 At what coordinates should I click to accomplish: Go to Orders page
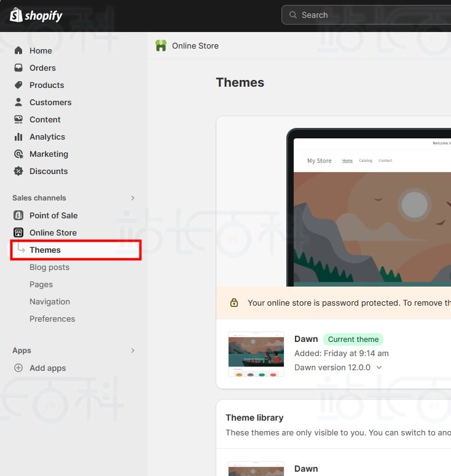pyautogui.click(x=42, y=68)
